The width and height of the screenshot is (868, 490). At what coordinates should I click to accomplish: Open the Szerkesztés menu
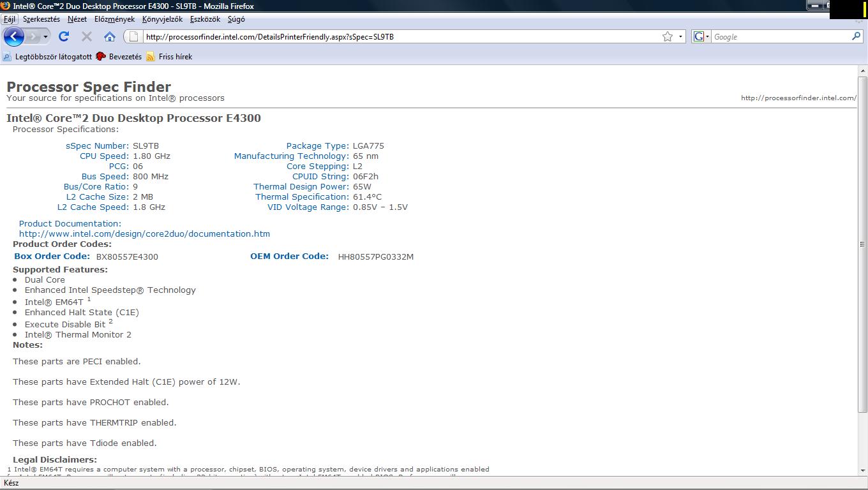[41, 19]
